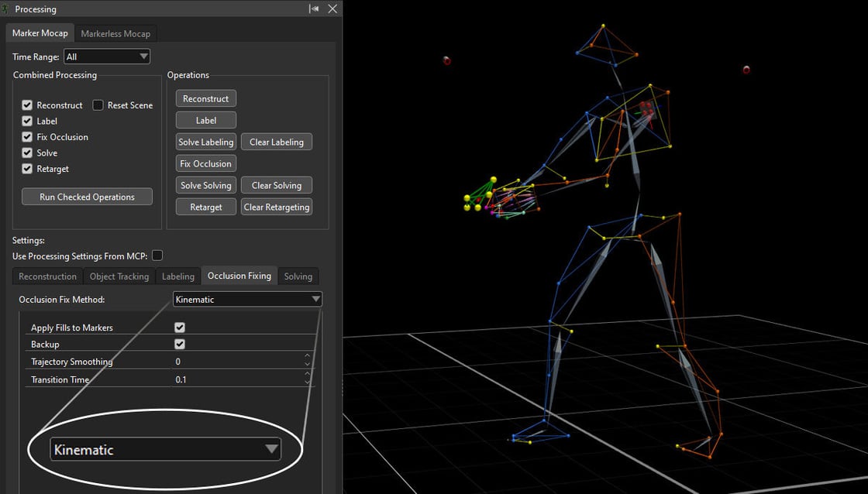Open the Occlusion Fix Method dropdown
This screenshot has height=494, width=868.
tap(247, 300)
